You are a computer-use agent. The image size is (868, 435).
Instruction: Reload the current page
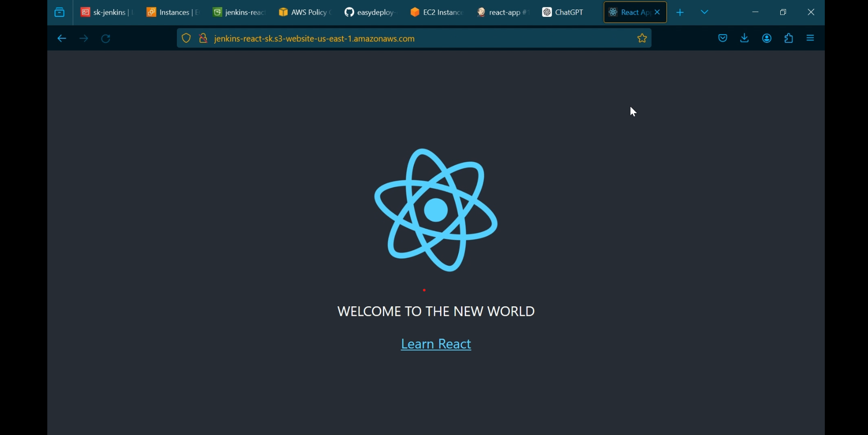tap(106, 39)
